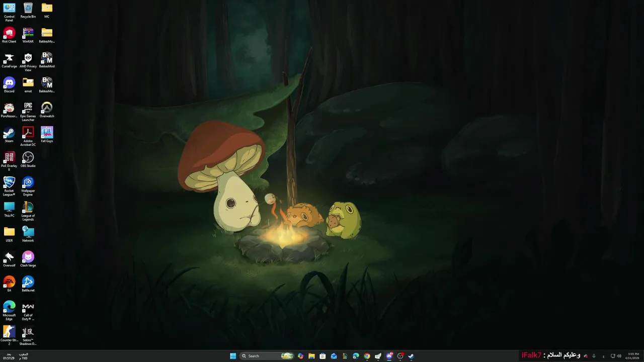
Task: Launch the Overwolf shortcut
Action: [x=9, y=259]
